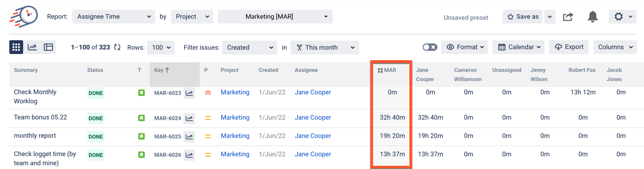Screen dimensions: 644x169
Task: Open the Rows 100 dropdown
Action: click(x=161, y=47)
